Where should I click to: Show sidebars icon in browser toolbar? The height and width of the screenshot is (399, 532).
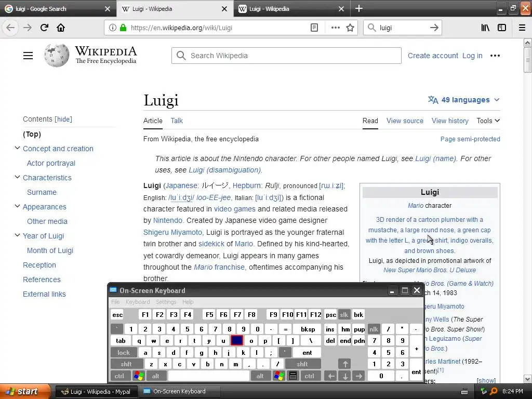pos(502,28)
